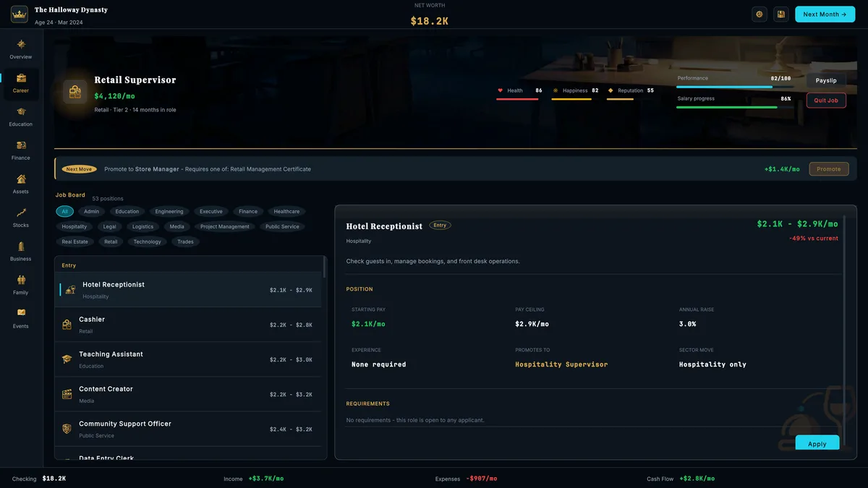Filter jobs by Finance chip
Screen dimensions: 868x488
coord(248,211)
